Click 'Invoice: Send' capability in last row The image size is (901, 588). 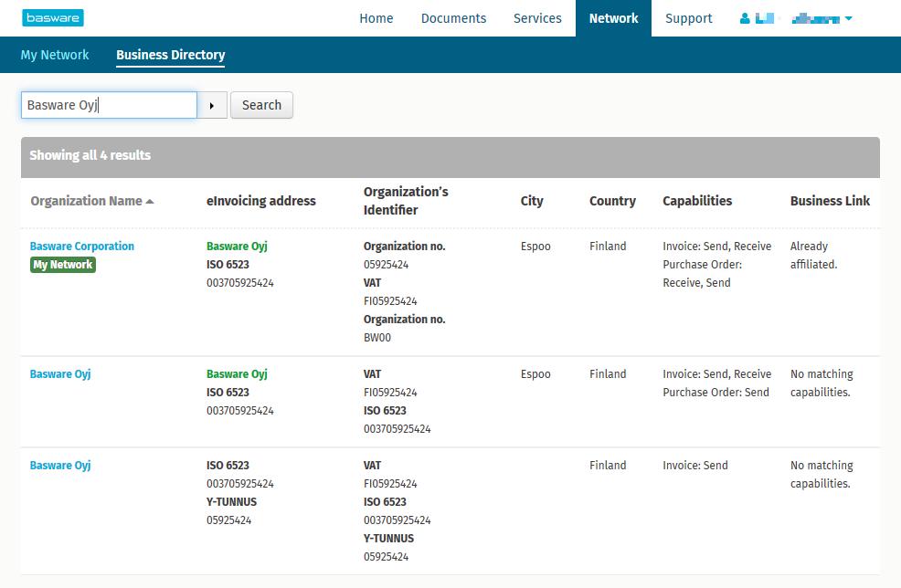(x=694, y=465)
